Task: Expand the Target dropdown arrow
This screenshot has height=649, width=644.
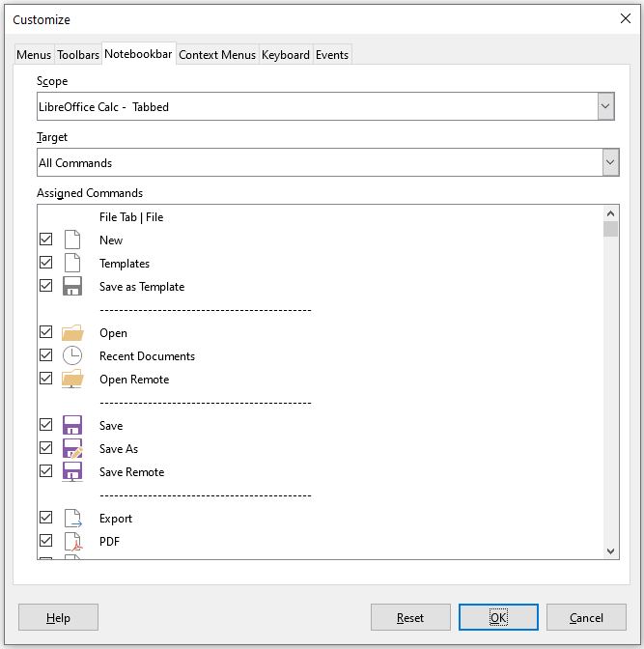Action: tap(610, 162)
